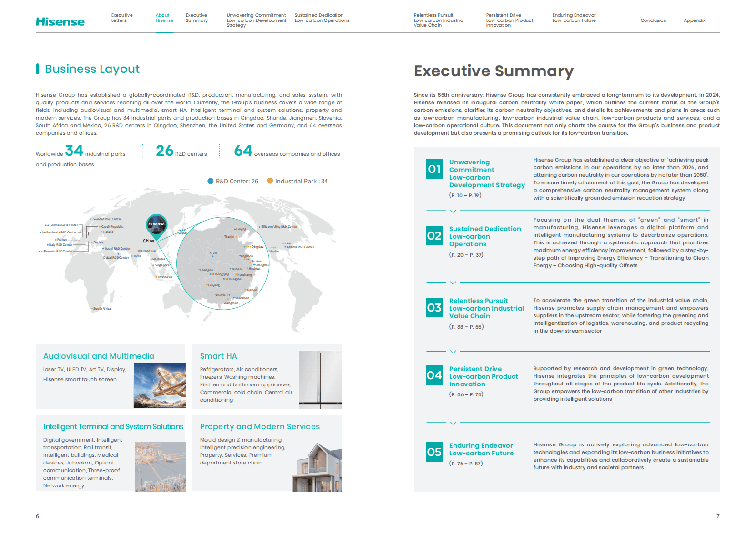Click the large number 34 for industrial parks
The height and width of the screenshot is (535, 756).
coord(74,151)
